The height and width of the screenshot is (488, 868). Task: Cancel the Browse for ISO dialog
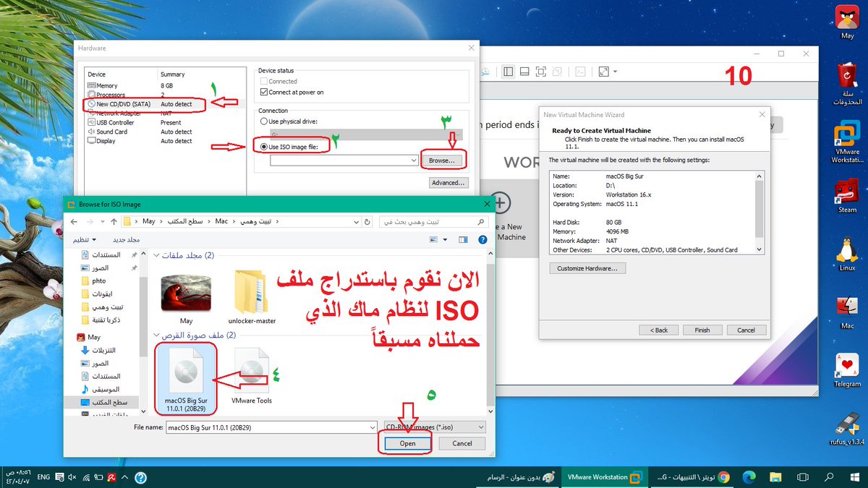coord(461,443)
